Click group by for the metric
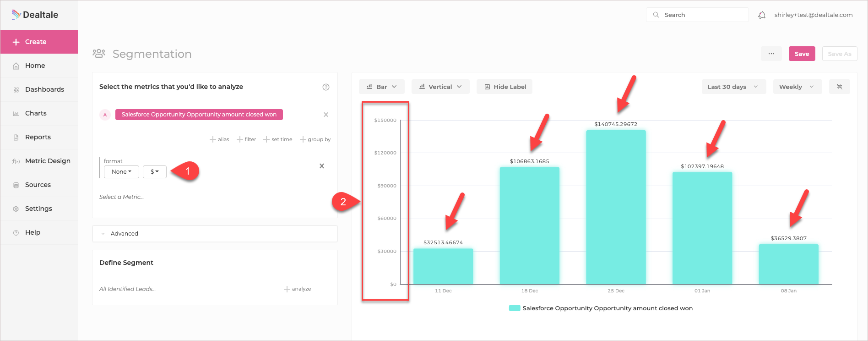The width and height of the screenshot is (868, 341). (315, 139)
